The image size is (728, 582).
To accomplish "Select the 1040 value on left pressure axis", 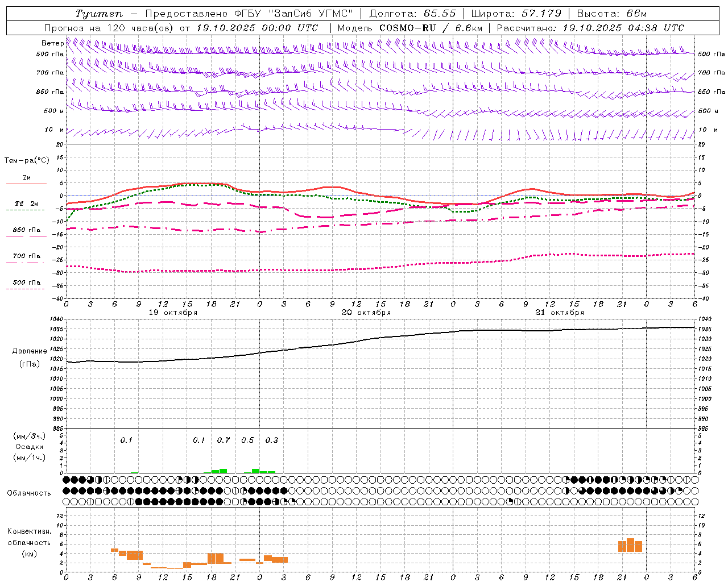I will (57, 319).
